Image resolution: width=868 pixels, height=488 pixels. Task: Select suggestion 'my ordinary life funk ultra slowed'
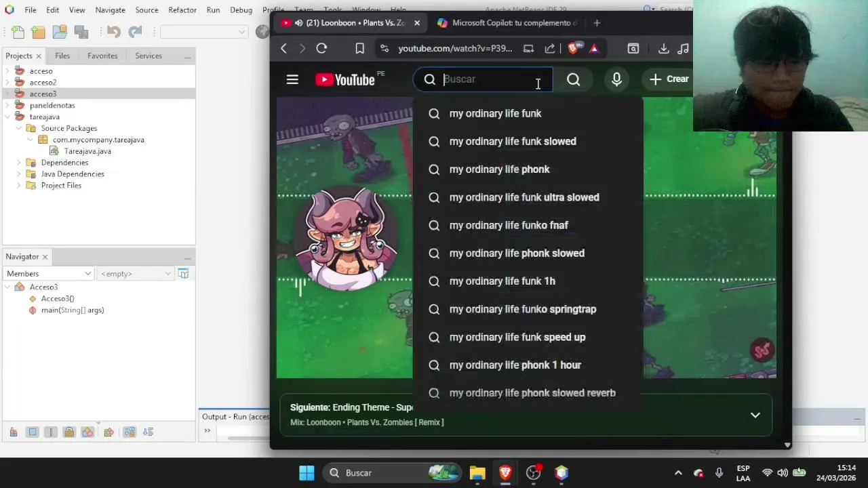click(x=528, y=197)
